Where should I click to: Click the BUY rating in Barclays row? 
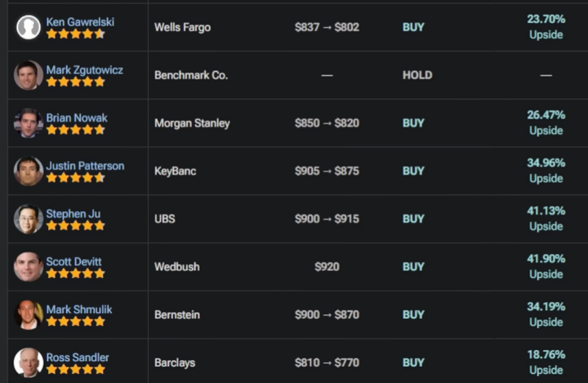pyautogui.click(x=414, y=362)
